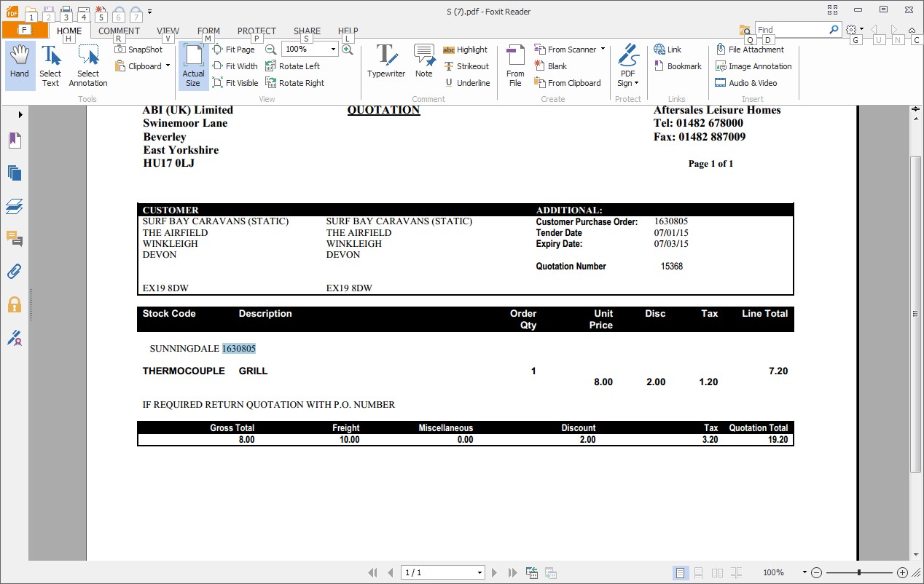Enable single page view in status bar
924x584 pixels.
[680, 573]
